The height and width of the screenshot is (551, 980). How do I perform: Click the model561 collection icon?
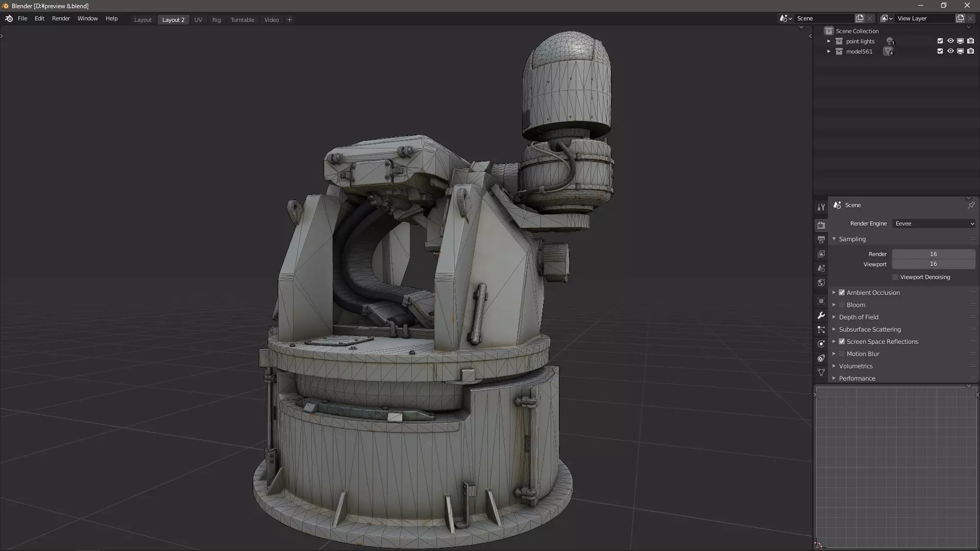pyautogui.click(x=839, y=52)
